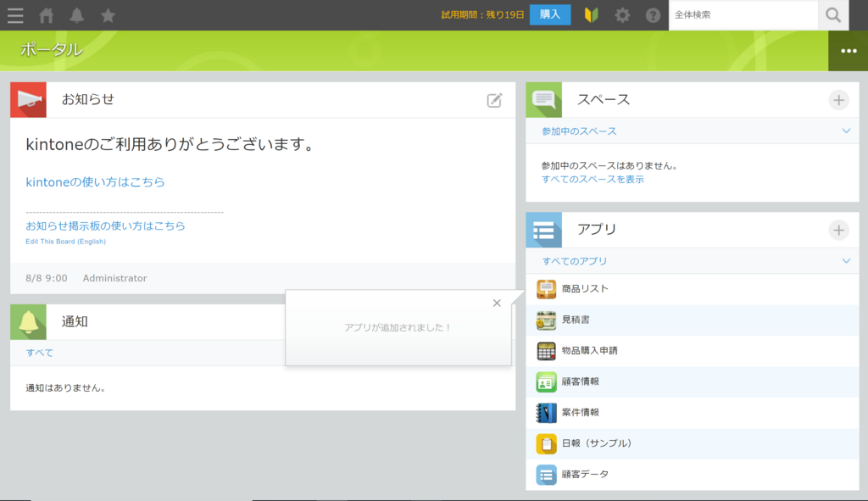Click the green bell 通知 icon
Screen dimensions: 868x501
28,321
